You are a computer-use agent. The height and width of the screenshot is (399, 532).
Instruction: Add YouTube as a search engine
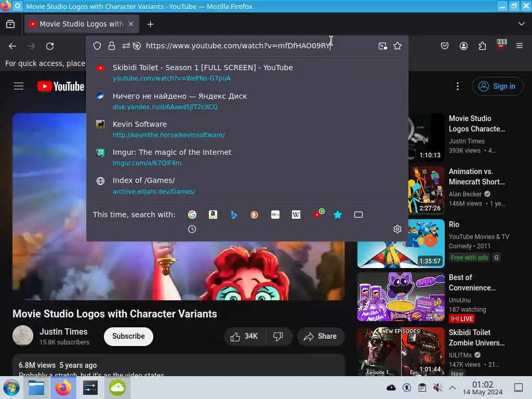[x=318, y=214]
